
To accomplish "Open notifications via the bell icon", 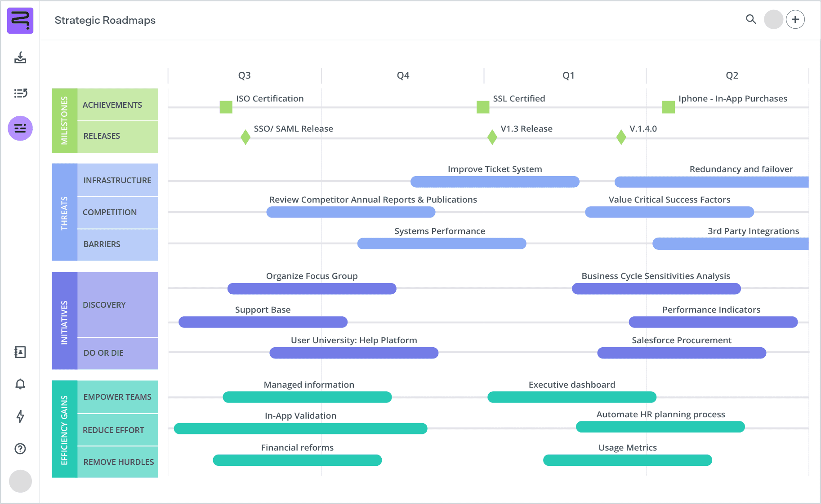I will 20,385.
